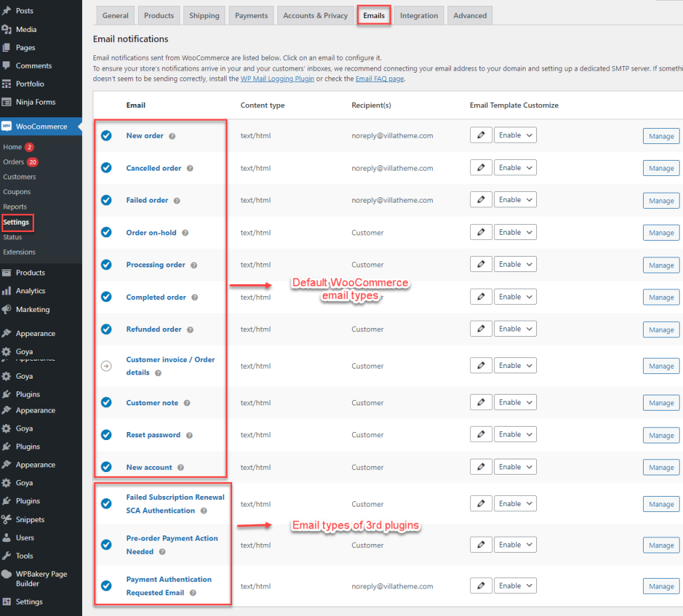Click Manage for the Completed order email
Screen dimensions: 683x616
[660, 297]
